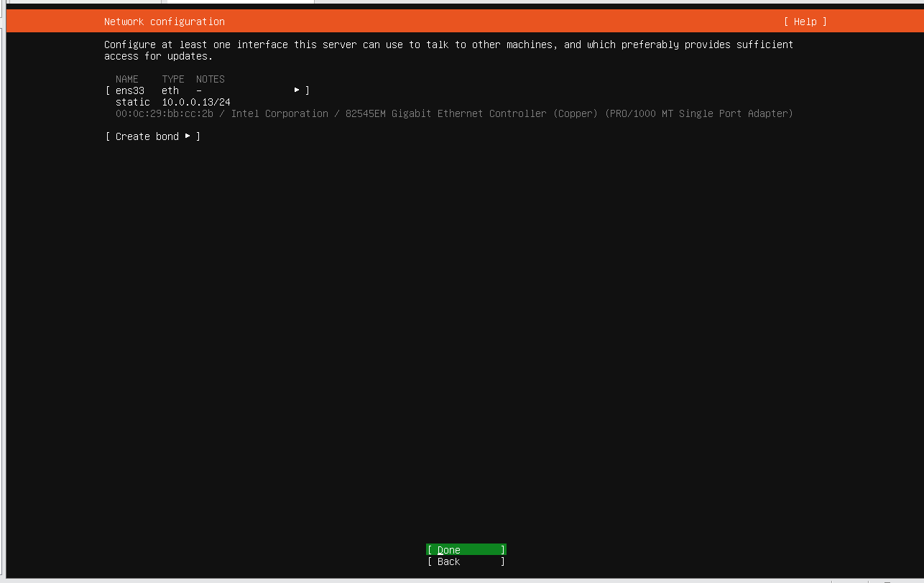The width and height of the screenshot is (924, 583).
Task: Click the TYPE column header
Action: 173,79
